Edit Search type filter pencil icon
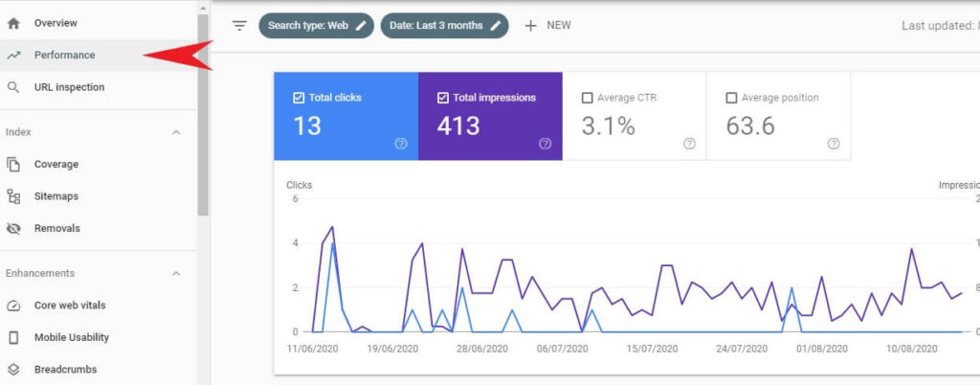The height and width of the screenshot is (385, 980). pyautogui.click(x=361, y=26)
